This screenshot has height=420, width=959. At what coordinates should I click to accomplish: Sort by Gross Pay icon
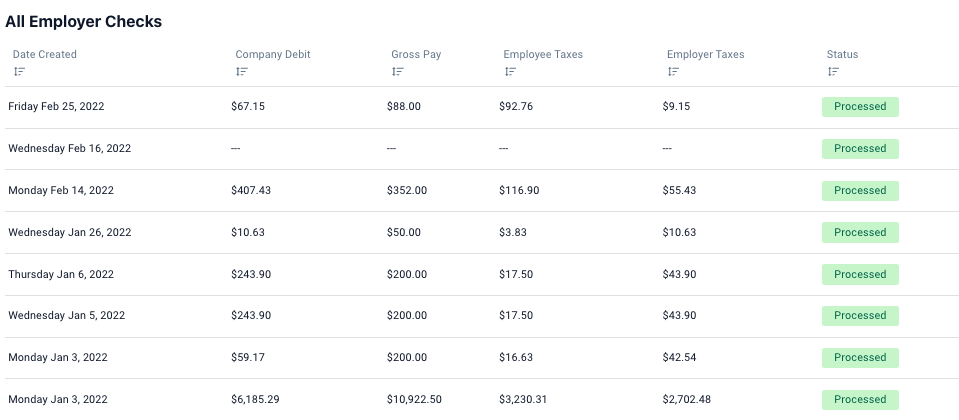coord(398,72)
